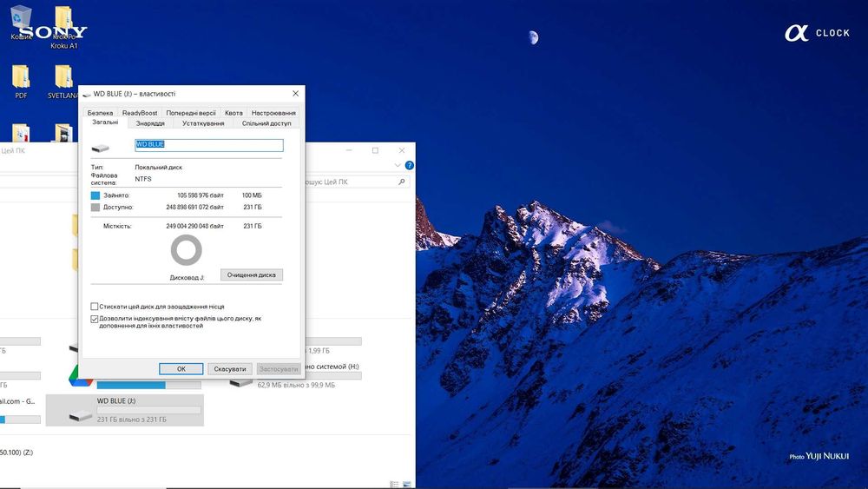The image size is (868, 489).
Task: Toggle compress this drive checkbox
Action: click(94, 307)
